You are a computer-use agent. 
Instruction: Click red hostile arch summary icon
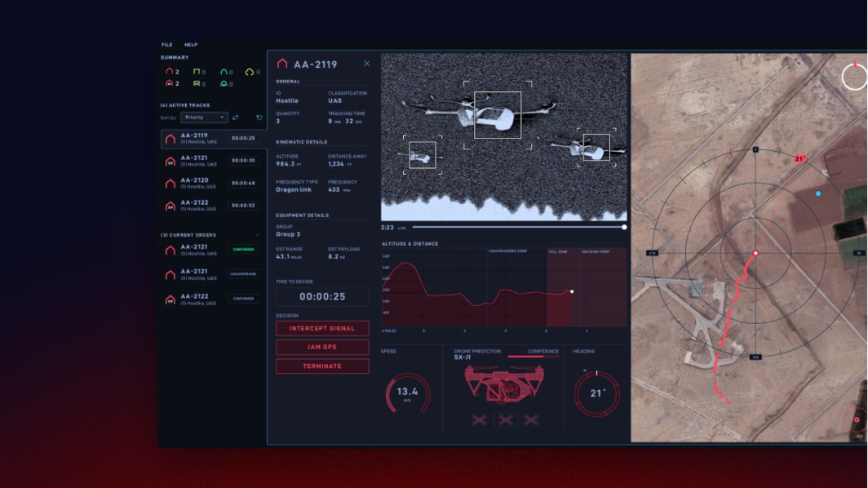[x=170, y=72]
